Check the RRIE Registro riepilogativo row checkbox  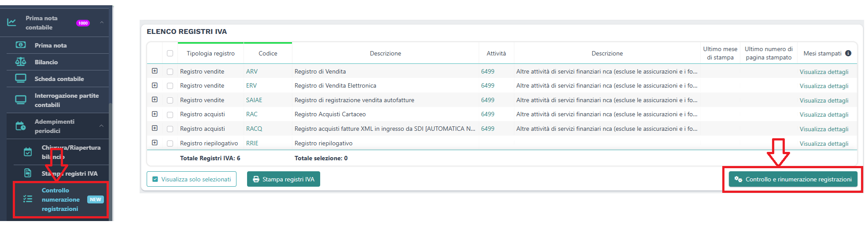coord(170,144)
